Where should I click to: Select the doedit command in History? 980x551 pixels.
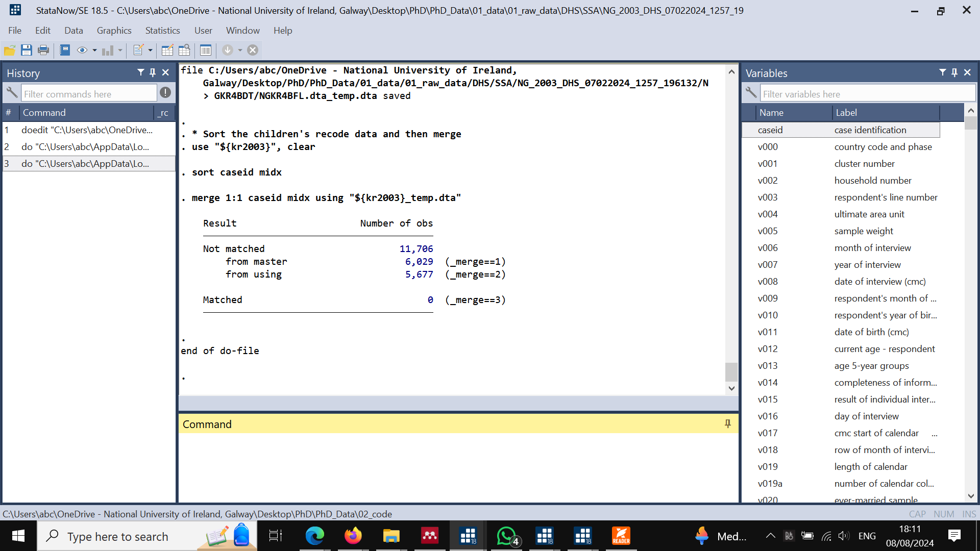pos(87,130)
